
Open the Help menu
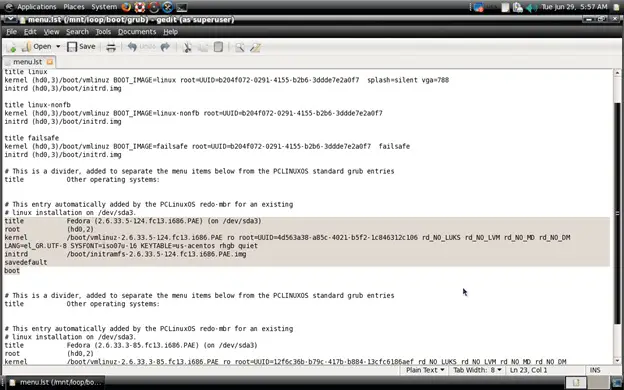(170, 32)
